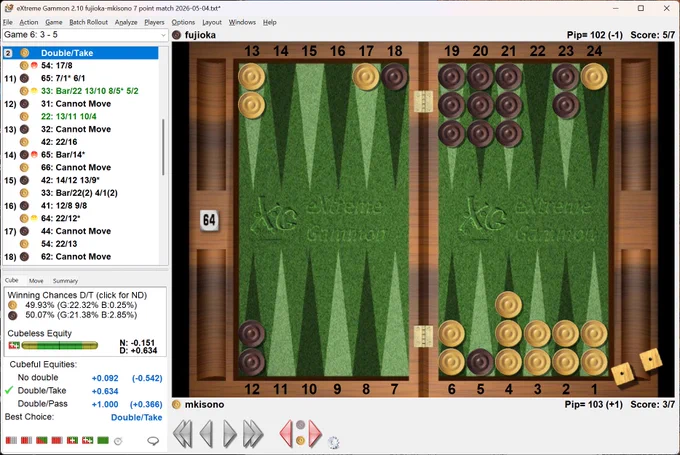Select move 15) 42: 14/12 13/9*

81,180
